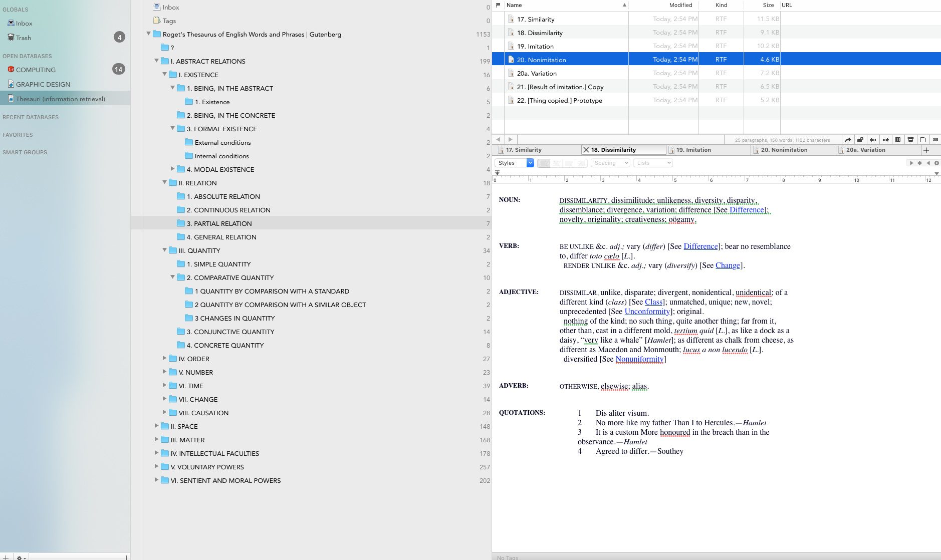
Task: Click the flag column header icon
Action: pos(498,5)
